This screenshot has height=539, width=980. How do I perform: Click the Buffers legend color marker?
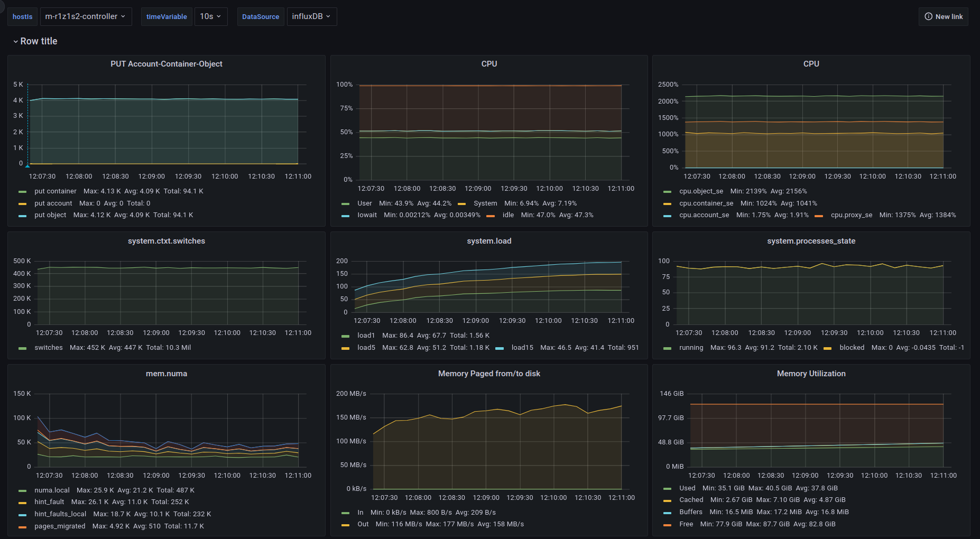(668, 513)
